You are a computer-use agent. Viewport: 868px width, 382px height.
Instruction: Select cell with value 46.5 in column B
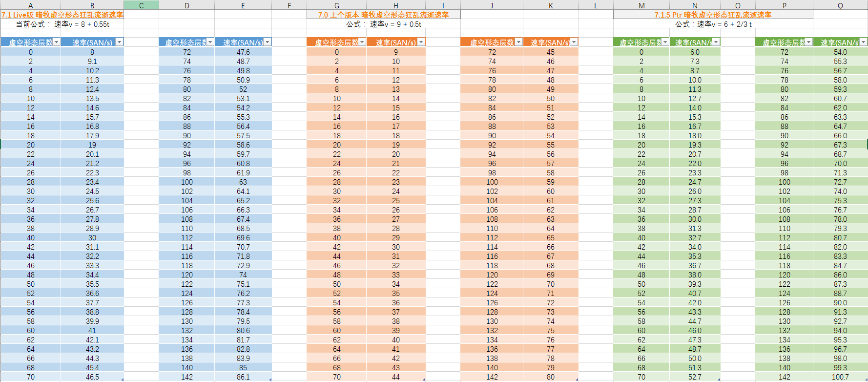(x=92, y=377)
